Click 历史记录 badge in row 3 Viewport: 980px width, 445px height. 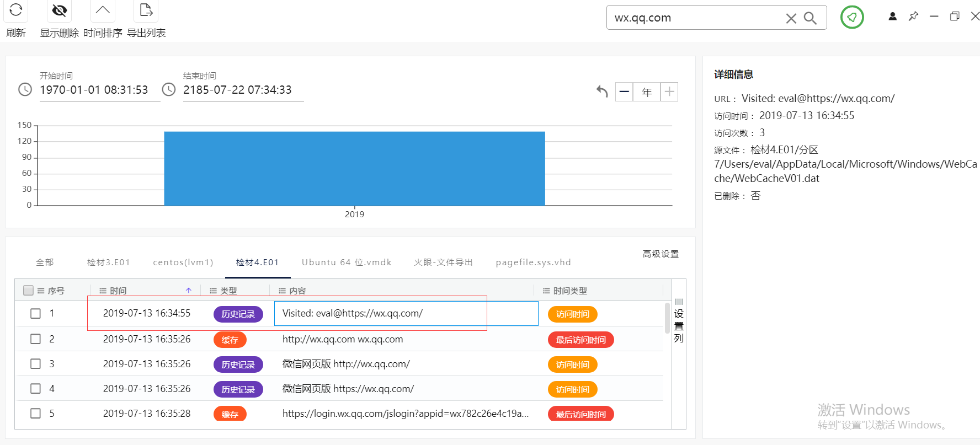click(x=238, y=364)
